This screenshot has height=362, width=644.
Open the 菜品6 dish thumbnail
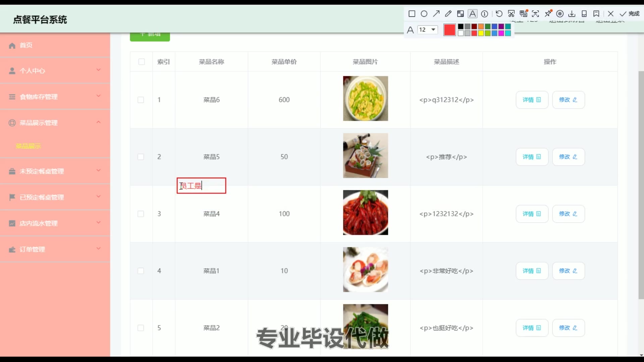pyautogui.click(x=366, y=99)
